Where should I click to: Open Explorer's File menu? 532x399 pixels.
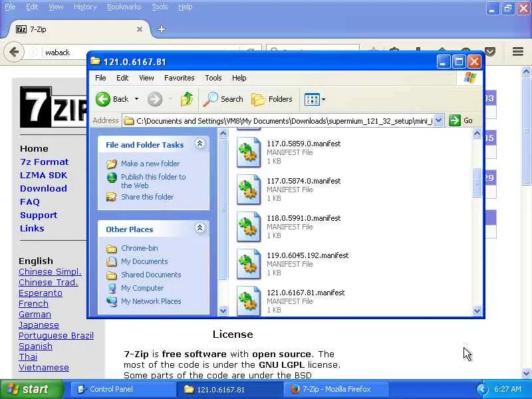click(x=100, y=78)
